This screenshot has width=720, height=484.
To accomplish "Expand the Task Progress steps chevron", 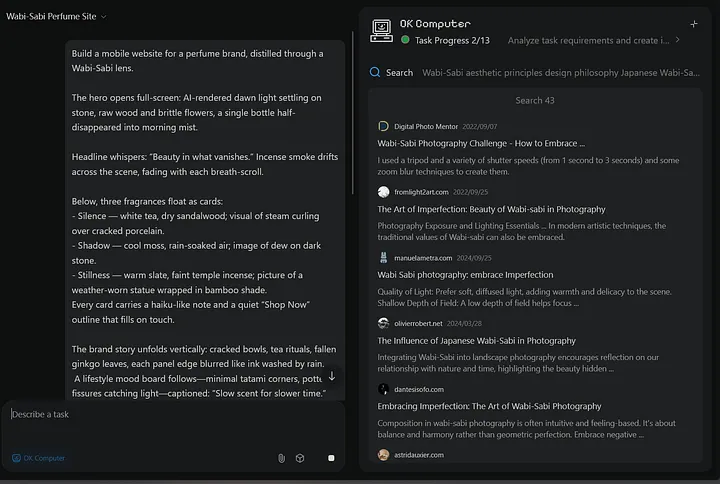I will (677, 40).
